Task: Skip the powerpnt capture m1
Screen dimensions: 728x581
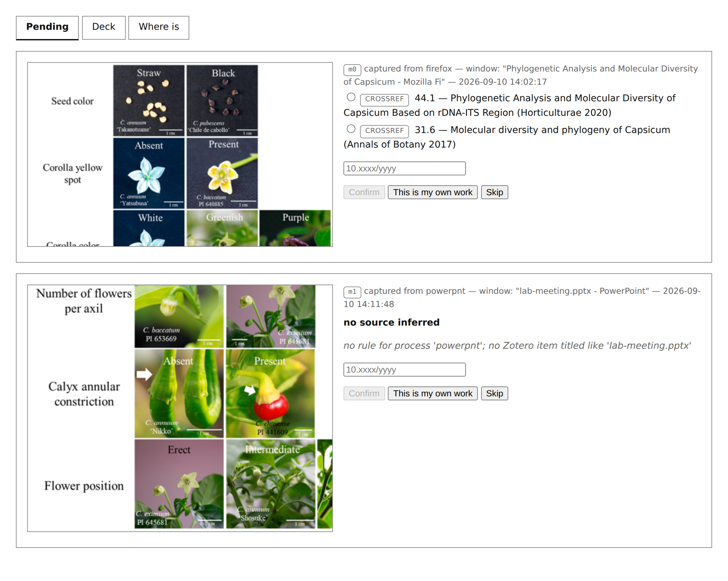Action: 494,393
